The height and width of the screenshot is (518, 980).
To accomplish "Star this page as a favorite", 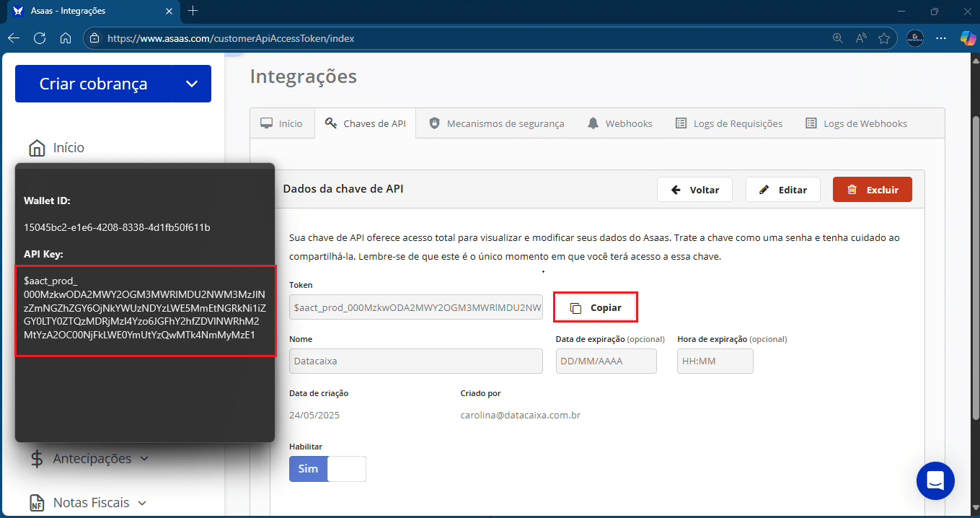I will click(885, 38).
